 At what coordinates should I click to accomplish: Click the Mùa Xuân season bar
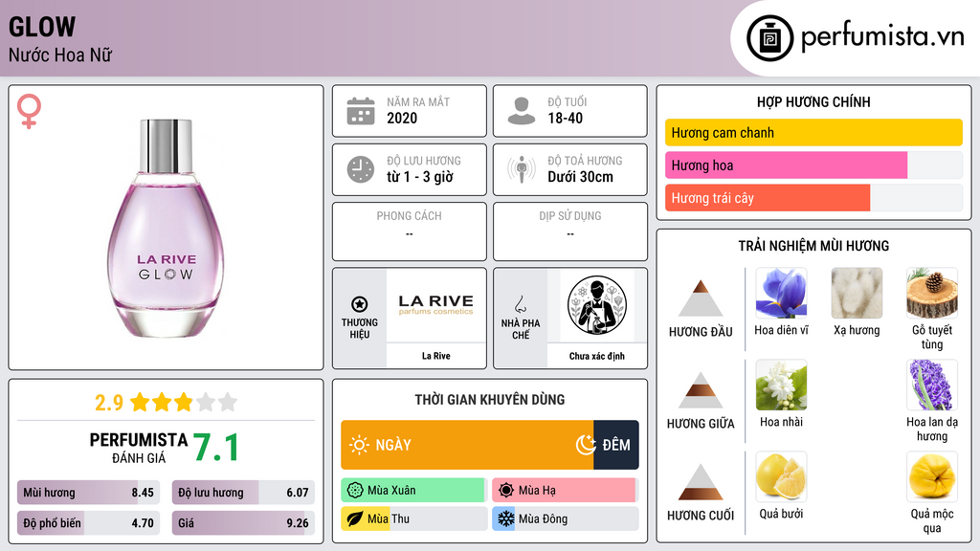pyautogui.click(x=414, y=491)
